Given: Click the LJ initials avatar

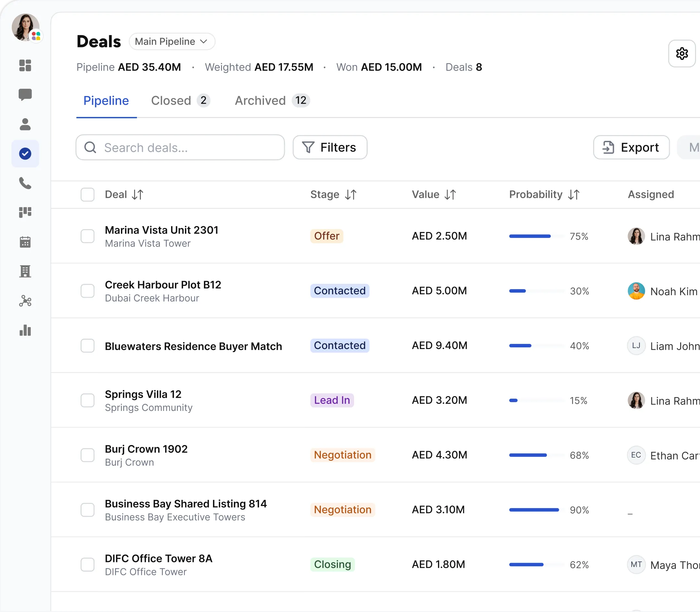Looking at the screenshot, I should (x=636, y=345).
